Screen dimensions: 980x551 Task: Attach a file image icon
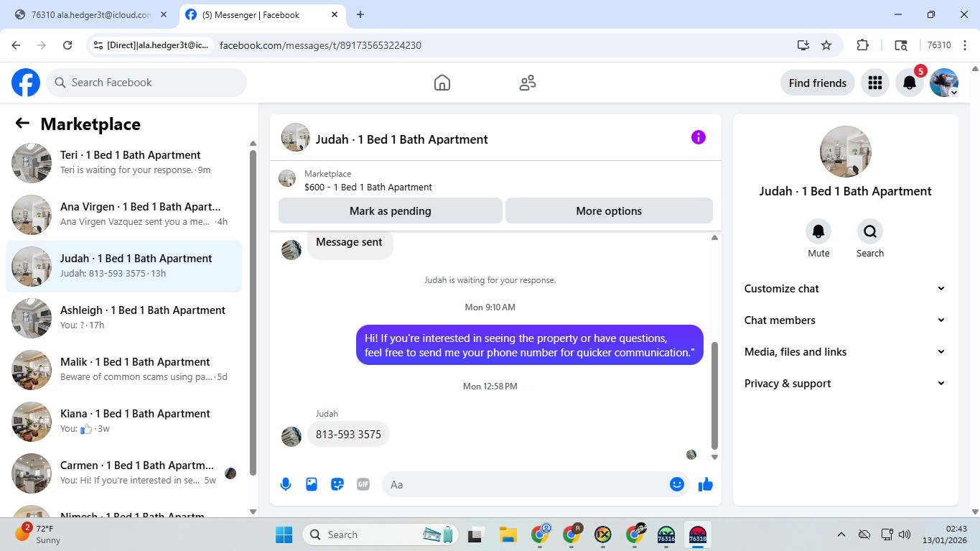pyautogui.click(x=312, y=484)
